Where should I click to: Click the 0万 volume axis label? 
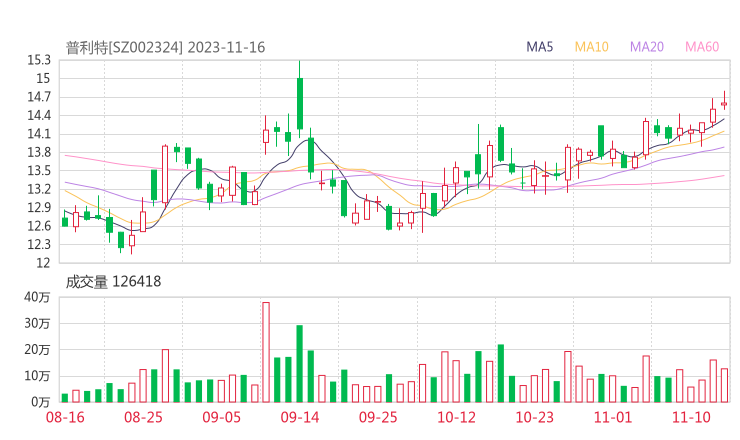pos(41,402)
